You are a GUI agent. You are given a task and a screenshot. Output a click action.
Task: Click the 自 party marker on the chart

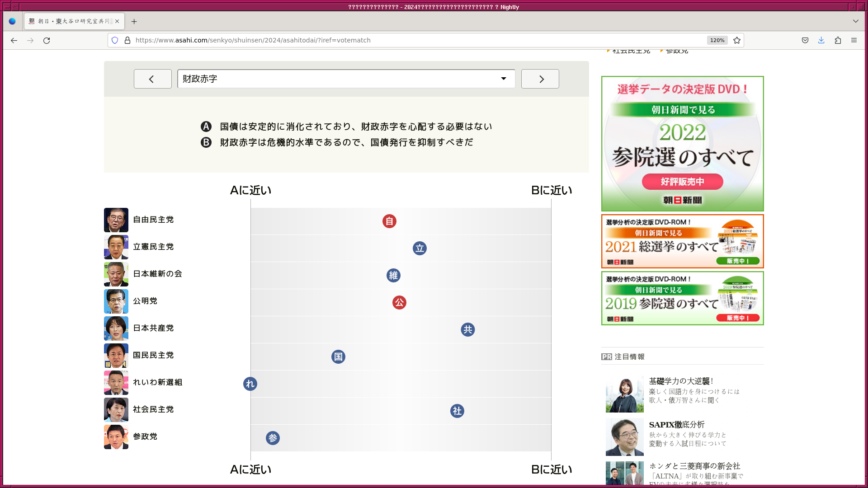[x=389, y=221]
